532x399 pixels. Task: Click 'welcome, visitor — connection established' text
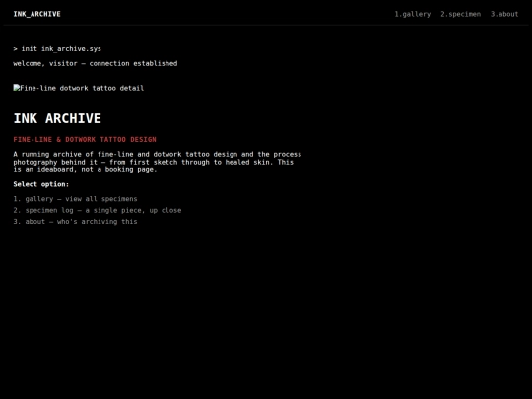pyautogui.click(x=96, y=63)
